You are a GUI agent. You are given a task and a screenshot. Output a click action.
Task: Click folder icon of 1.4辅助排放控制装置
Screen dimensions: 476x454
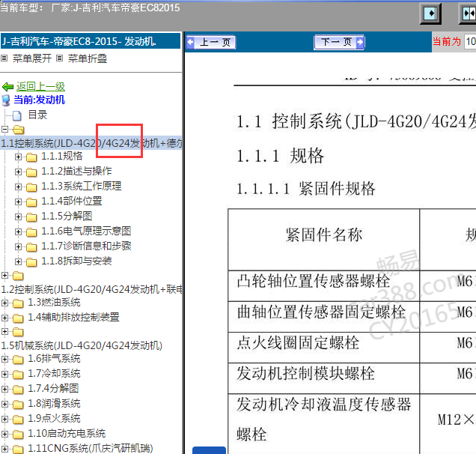pos(18,318)
